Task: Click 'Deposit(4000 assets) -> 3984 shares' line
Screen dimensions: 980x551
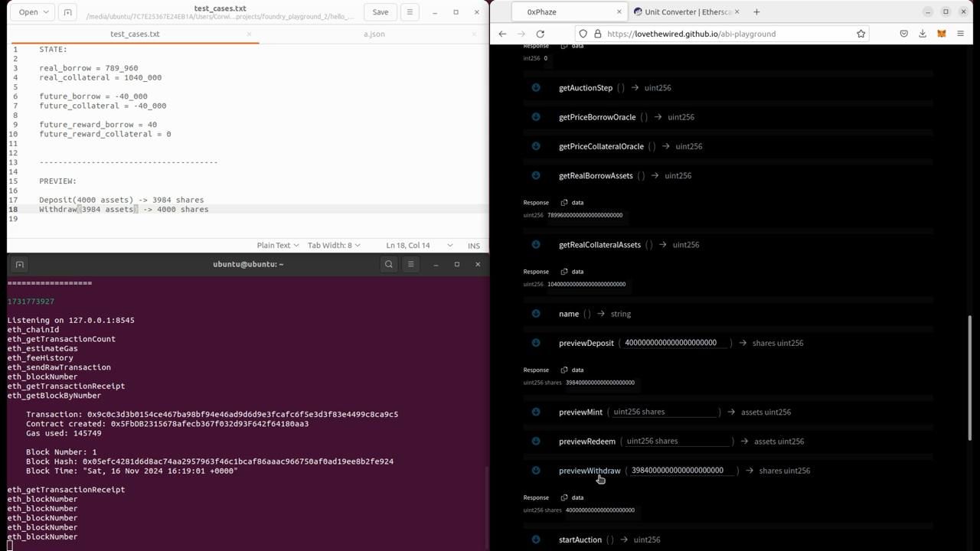Action: coord(122,200)
